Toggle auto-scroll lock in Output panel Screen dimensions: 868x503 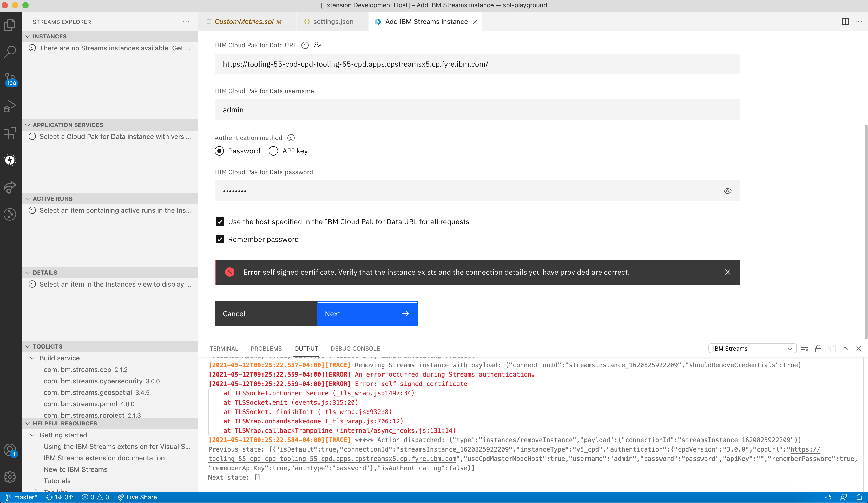(x=818, y=349)
